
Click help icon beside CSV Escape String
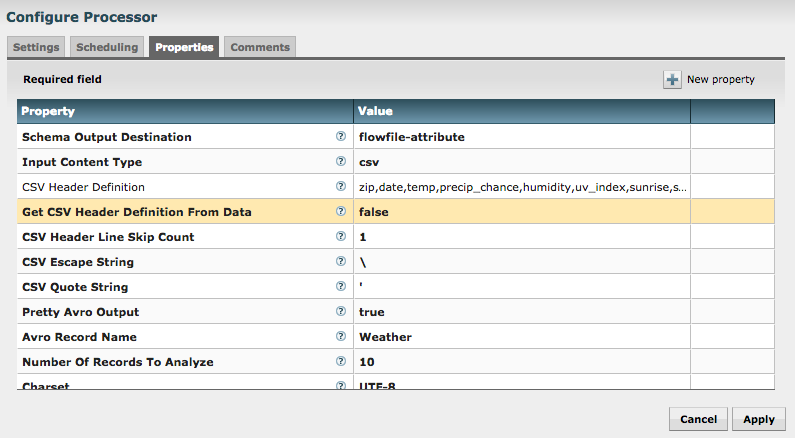pyautogui.click(x=341, y=261)
